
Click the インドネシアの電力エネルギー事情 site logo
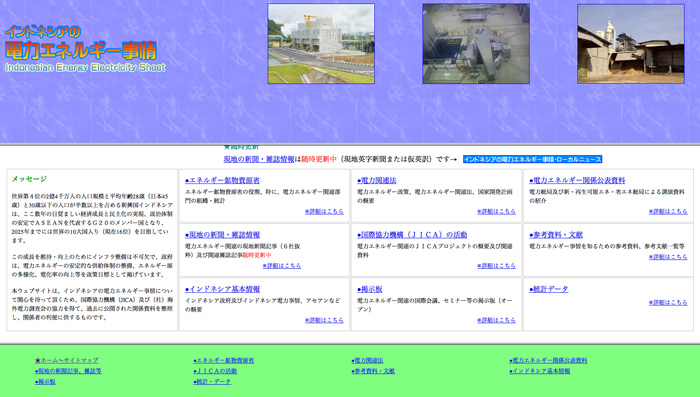tap(85, 49)
